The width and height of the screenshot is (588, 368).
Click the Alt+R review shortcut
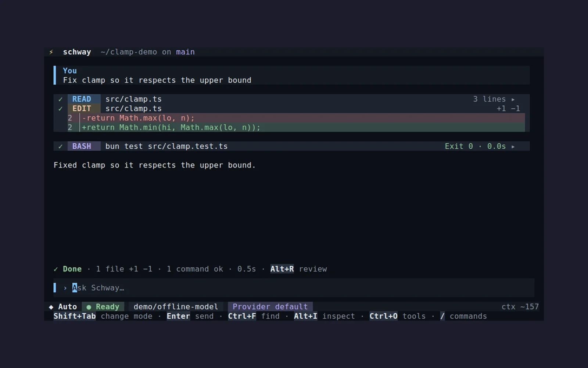298,269
